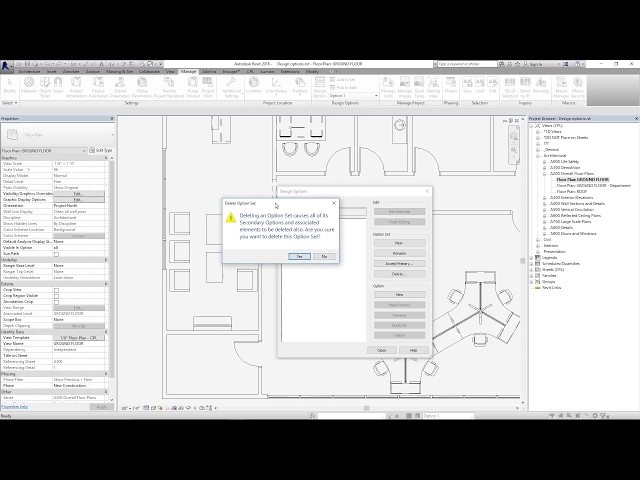Click the Load selection icon
The width and height of the screenshot is (640, 480).
coord(480,86)
